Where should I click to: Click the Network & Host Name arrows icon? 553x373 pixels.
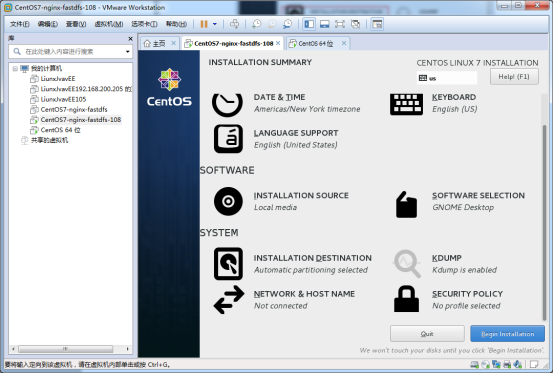point(229,300)
